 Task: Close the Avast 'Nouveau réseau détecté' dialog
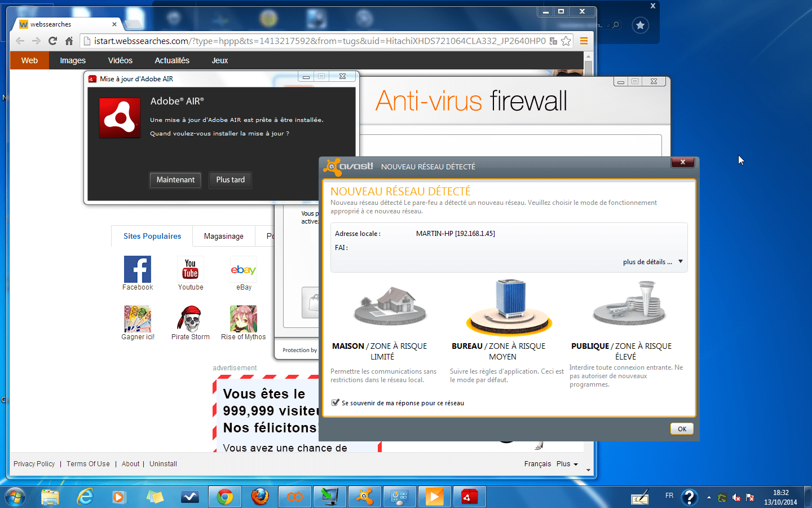point(682,162)
